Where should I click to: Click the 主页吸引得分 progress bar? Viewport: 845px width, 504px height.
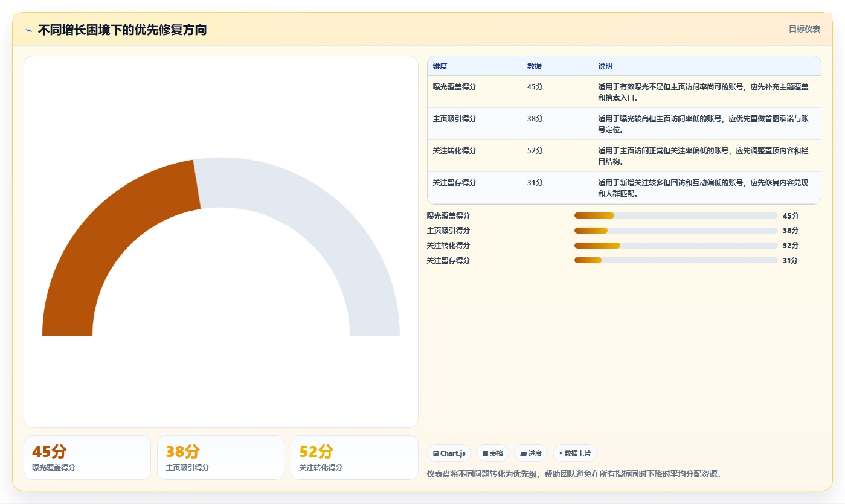point(676,231)
